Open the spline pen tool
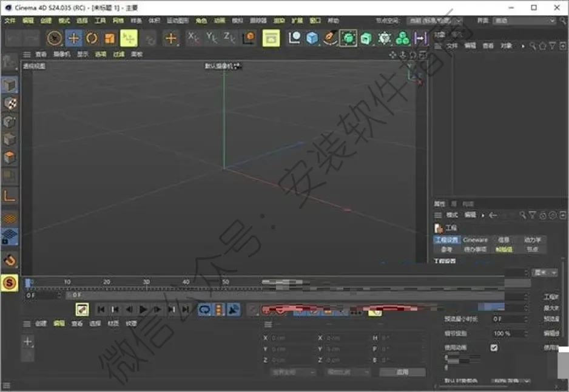This screenshot has height=392, width=569. tap(330, 38)
